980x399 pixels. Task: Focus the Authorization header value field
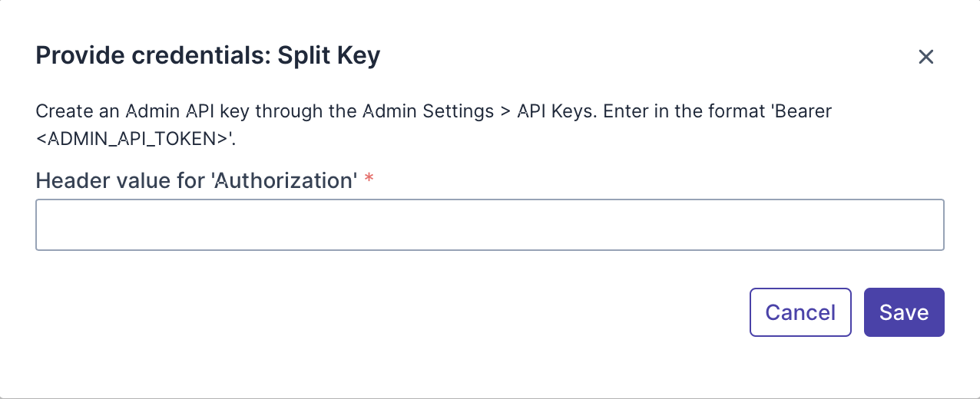(489, 225)
